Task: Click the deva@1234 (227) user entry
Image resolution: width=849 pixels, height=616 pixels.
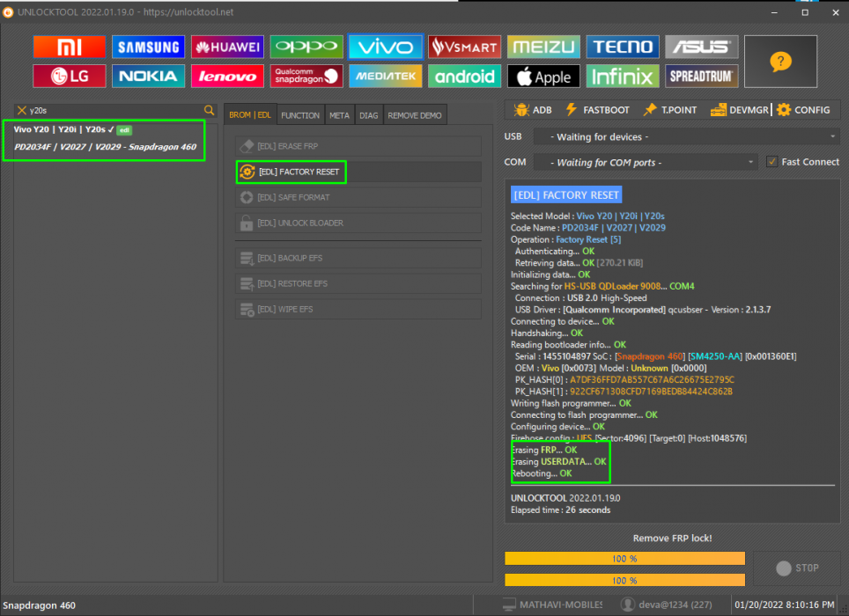Action: pyautogui.click(x=667, y=605)
